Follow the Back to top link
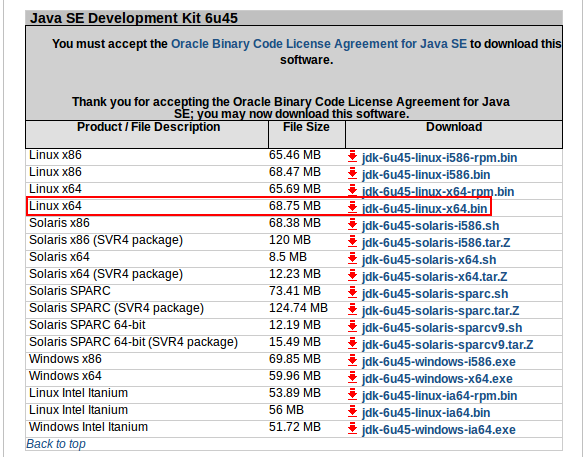The image size is (588, 457). 56,444
